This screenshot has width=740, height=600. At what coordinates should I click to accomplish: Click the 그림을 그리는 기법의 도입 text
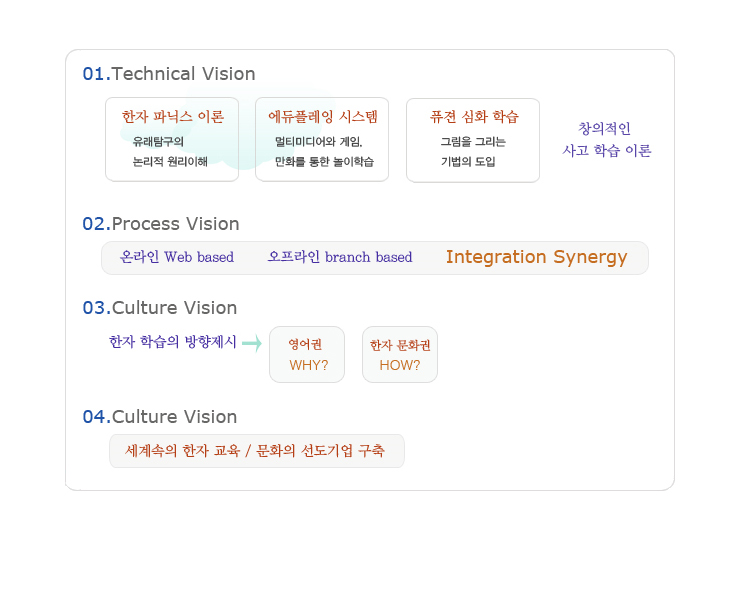(x=473, y=152)
